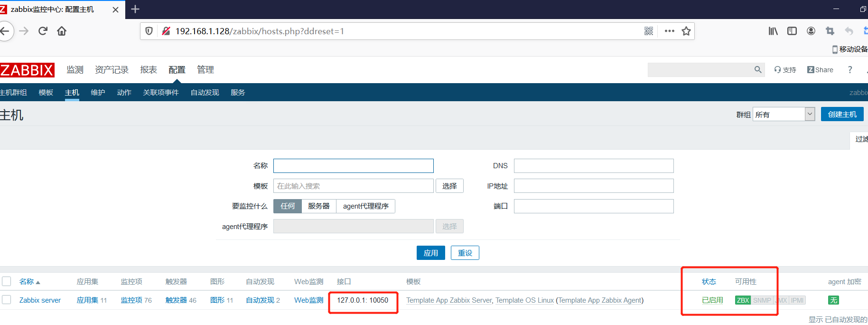This screenshot has width=868, height=325.
Task: Focus the 名称 filter input field
Action: point(354,166)
